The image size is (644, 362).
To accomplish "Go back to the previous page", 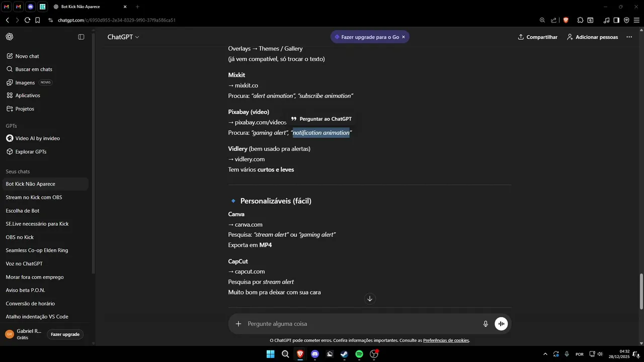I will (7, 20).
